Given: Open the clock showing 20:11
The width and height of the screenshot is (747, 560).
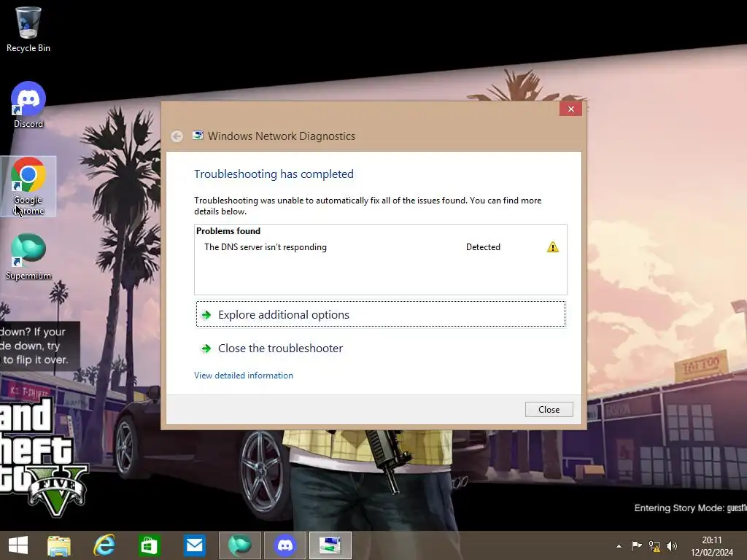Looking at the screenshot, I should [712, 546].
